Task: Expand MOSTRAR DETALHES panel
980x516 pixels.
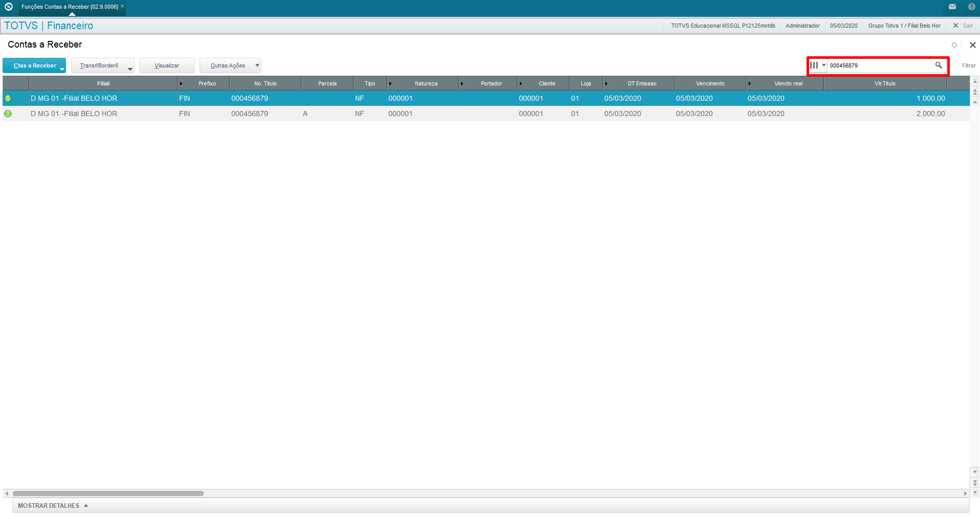Action: click(53, 506)
